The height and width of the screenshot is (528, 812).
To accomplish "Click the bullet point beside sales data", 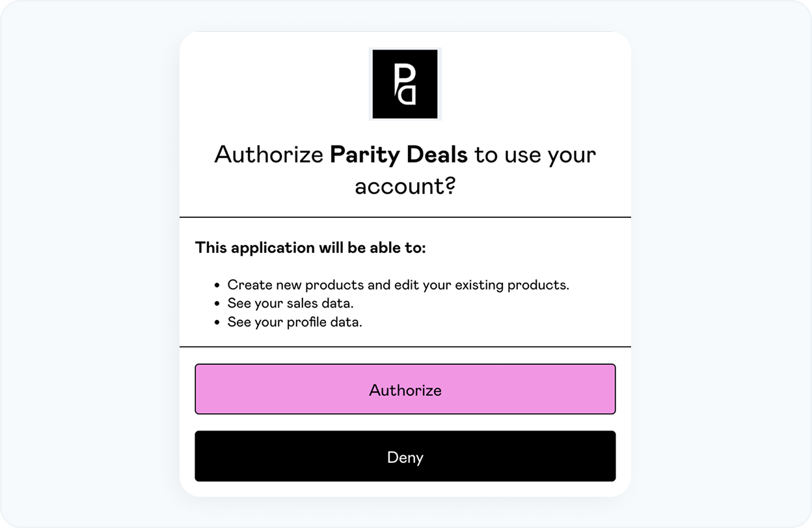I will point(217,303).
